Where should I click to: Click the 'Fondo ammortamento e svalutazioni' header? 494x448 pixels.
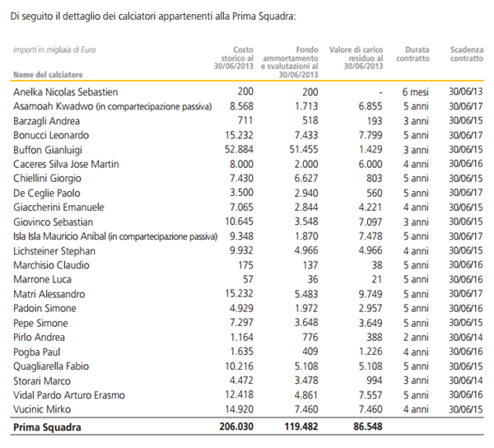pos(291,58)
